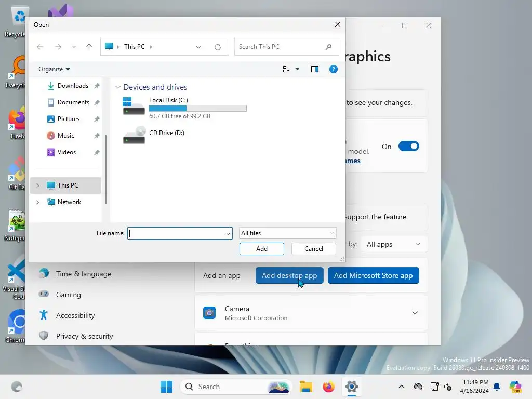Open Copilot Preview from taskbar
Image resolution: width=532 pixels, height=399 pixels.
[515, 387]
